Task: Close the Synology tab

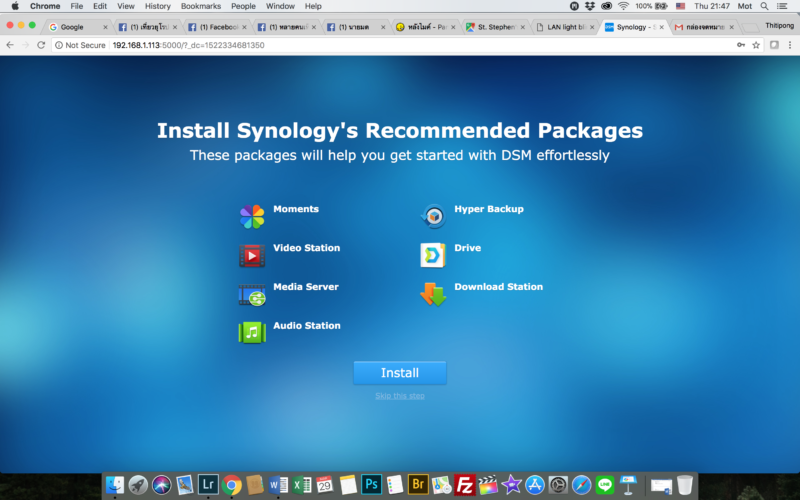Action: [662, 27]
